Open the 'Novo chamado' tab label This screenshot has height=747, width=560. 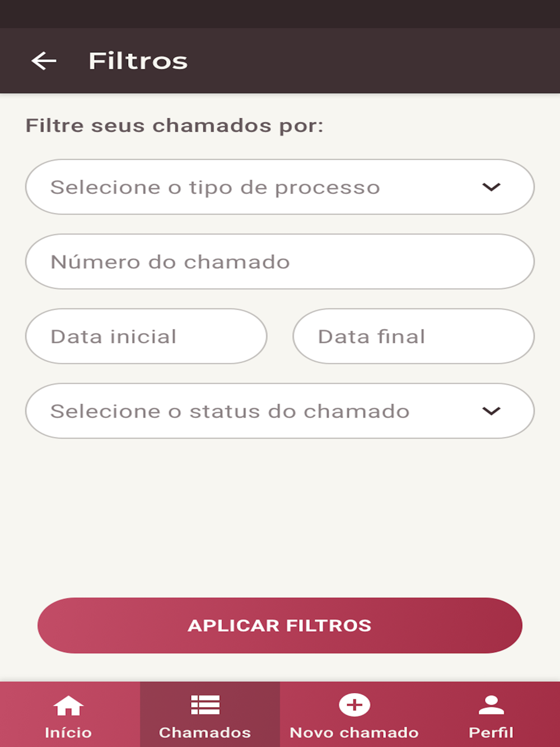coord(354,732)
